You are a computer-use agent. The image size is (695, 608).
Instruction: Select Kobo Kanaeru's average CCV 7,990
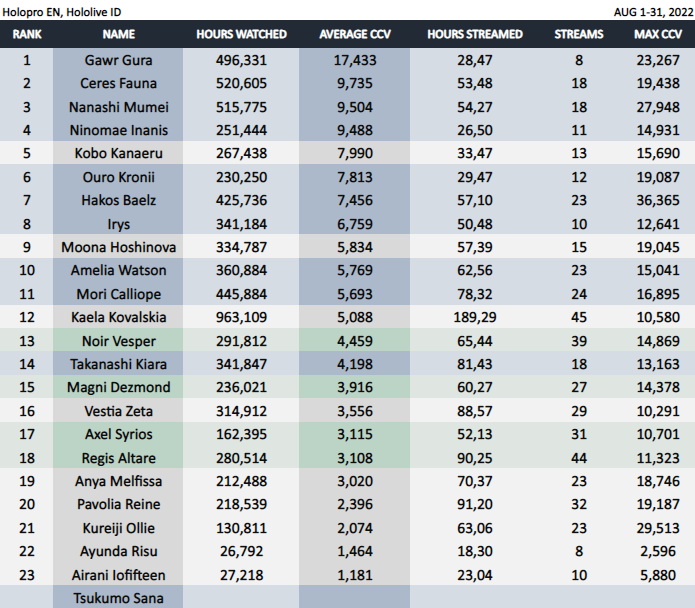pyautogui.click(x=355, y=153)
